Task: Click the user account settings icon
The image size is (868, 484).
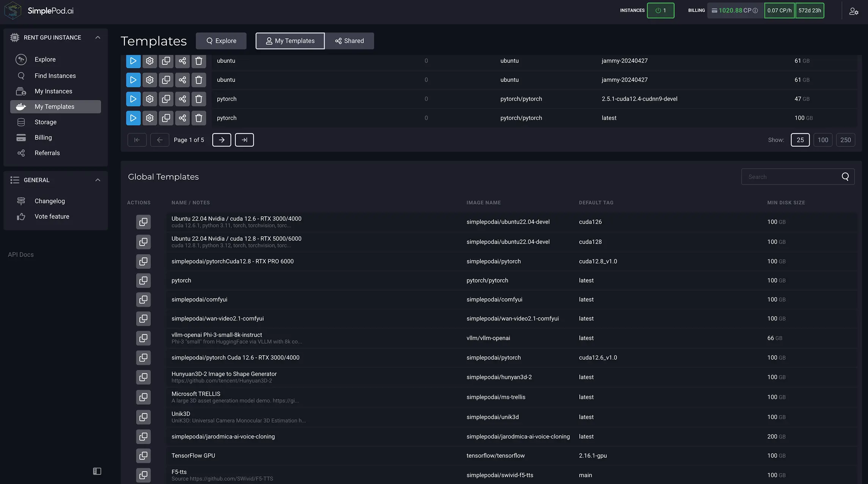Action: point(854,11)
